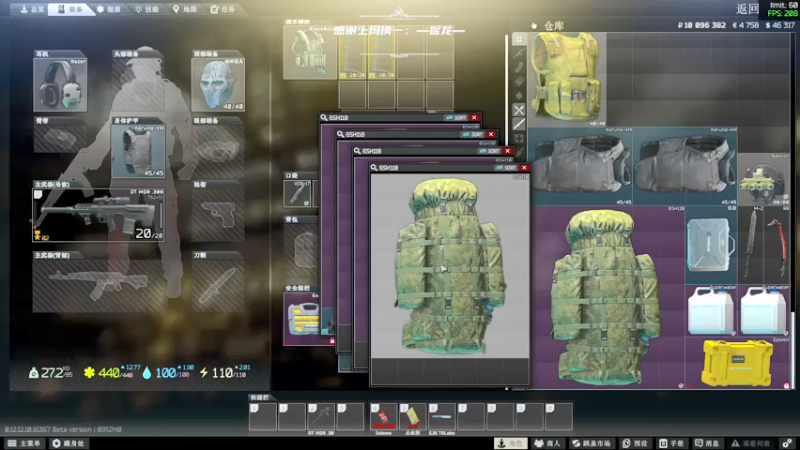This screenshot has height=450, width=800.
Task: Open the 消息 messages panel
Action: tap(707, 443)
